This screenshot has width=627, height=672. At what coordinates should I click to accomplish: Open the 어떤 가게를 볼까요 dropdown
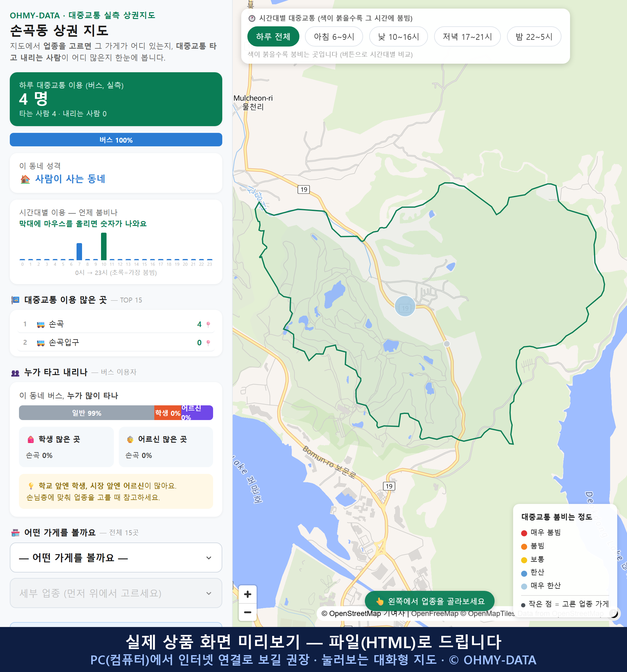[116, 557]
